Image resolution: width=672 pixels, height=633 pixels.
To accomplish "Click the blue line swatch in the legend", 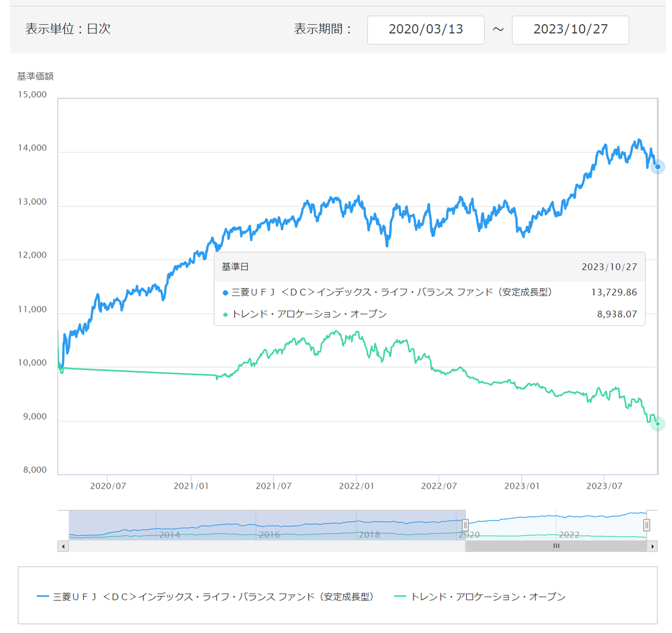I will click(43, 597).
